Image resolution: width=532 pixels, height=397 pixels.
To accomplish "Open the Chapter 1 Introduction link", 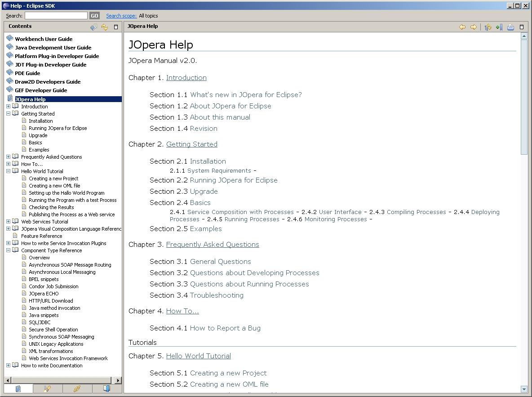I will [186, 78].
